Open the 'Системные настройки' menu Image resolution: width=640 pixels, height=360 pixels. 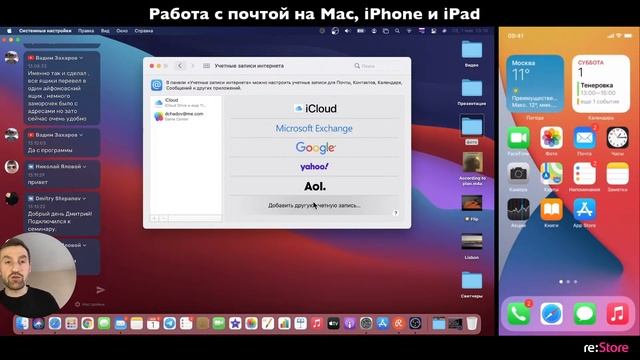click(45, 31)
